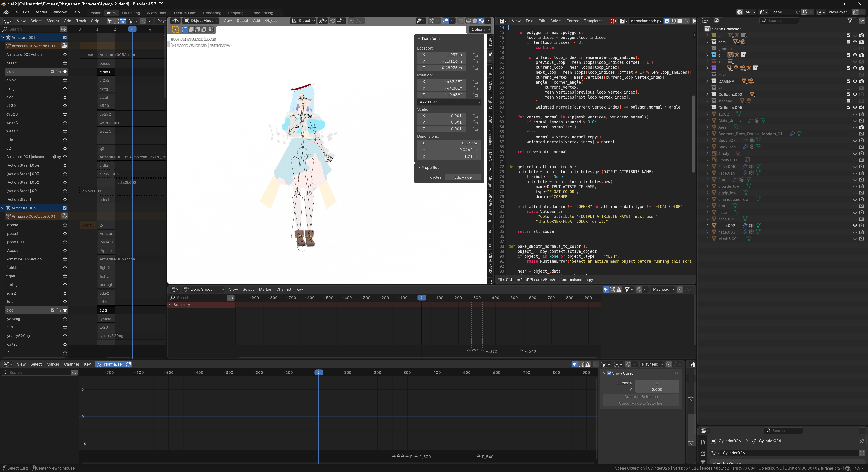The width and height of the screenshot is (868, 472).
Task: Select the Extend selection mode icon
Action: pyautogui.click(x=191, y=30)
